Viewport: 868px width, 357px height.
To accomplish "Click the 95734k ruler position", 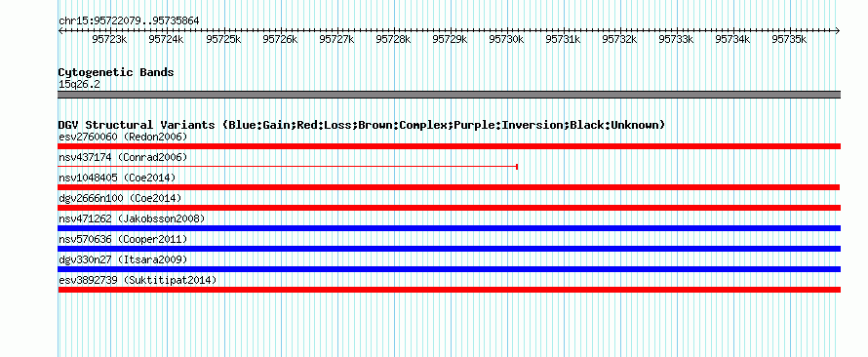I will tap(733, 39).
